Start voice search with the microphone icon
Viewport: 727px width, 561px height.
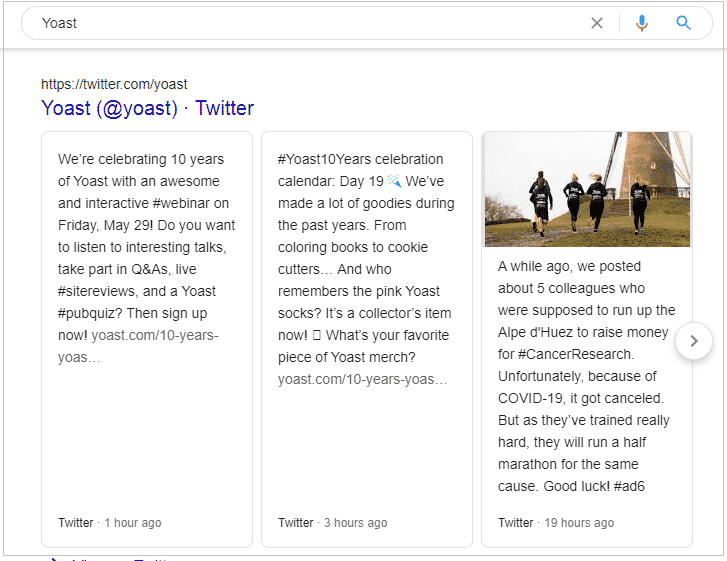click(642, 23)
